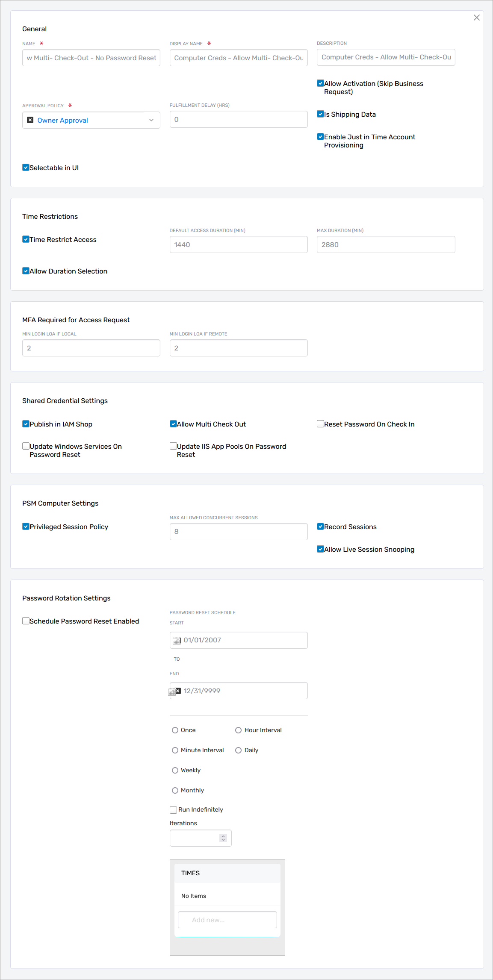Toggle Record Sessions checkbox off
The image size is (493, 980).
[x=320, y=527]
